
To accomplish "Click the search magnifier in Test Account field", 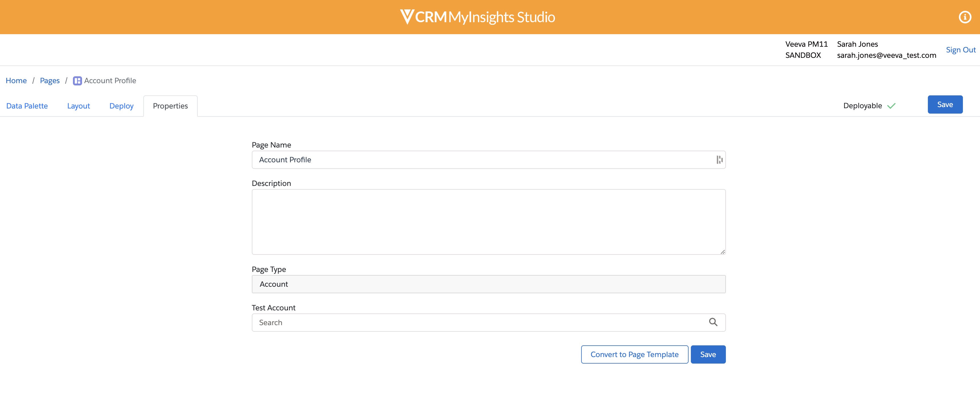I will click(x=713, y=322).
